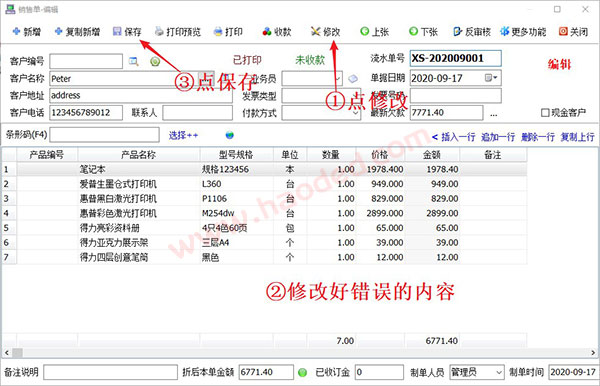Toggle the 现金客户 checkbox

545,112
